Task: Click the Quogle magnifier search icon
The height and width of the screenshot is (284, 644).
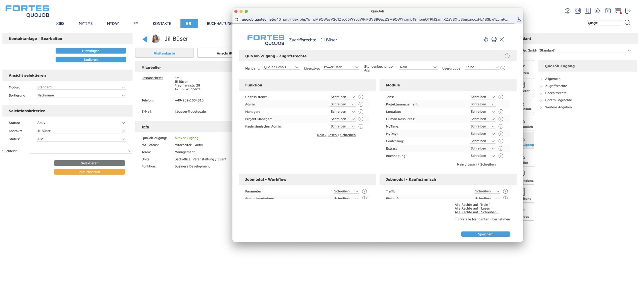Action: (627, 23)
